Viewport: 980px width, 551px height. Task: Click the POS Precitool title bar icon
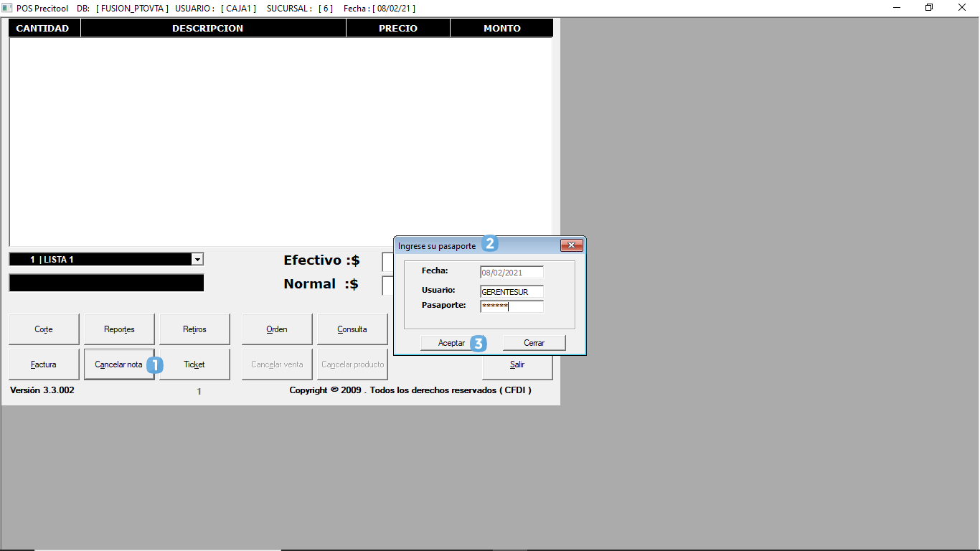coord(7,8)
